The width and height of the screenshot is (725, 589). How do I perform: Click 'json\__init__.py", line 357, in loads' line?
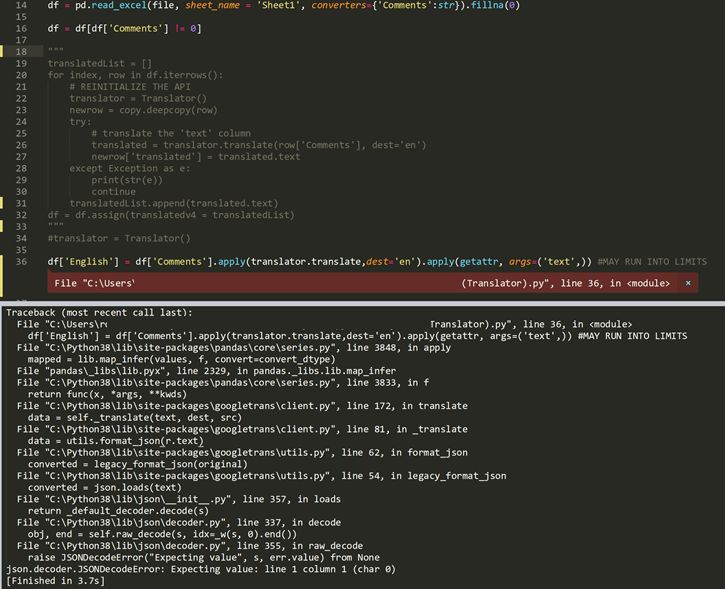click(x=178, y=499)
